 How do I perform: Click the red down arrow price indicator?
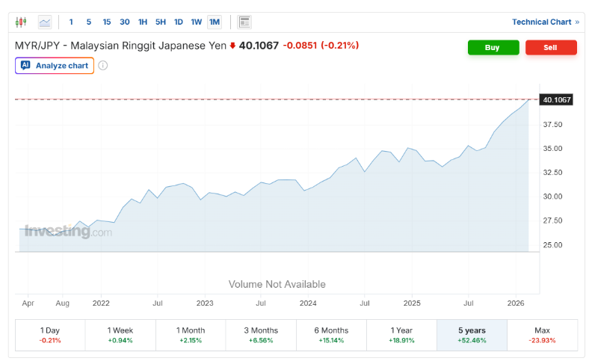(x=232, y=46)
